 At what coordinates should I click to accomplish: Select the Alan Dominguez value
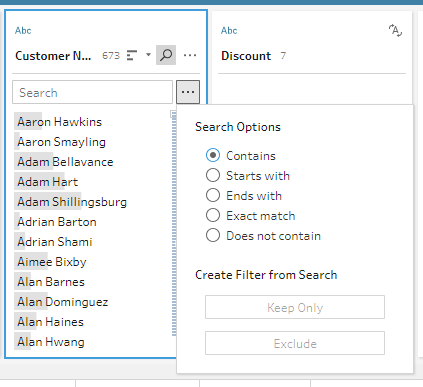coord(63,302)
